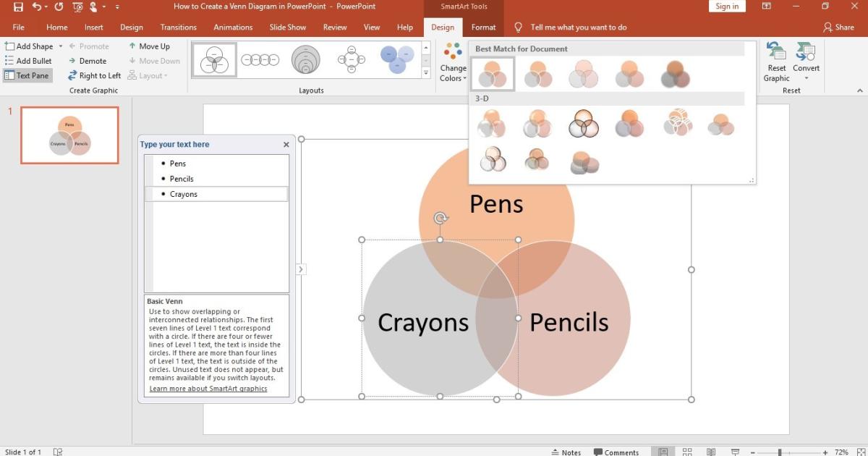The image size is (868, 456).
Task: Switch to Slide Sorter view in status bar
Action: click(686, 451)
